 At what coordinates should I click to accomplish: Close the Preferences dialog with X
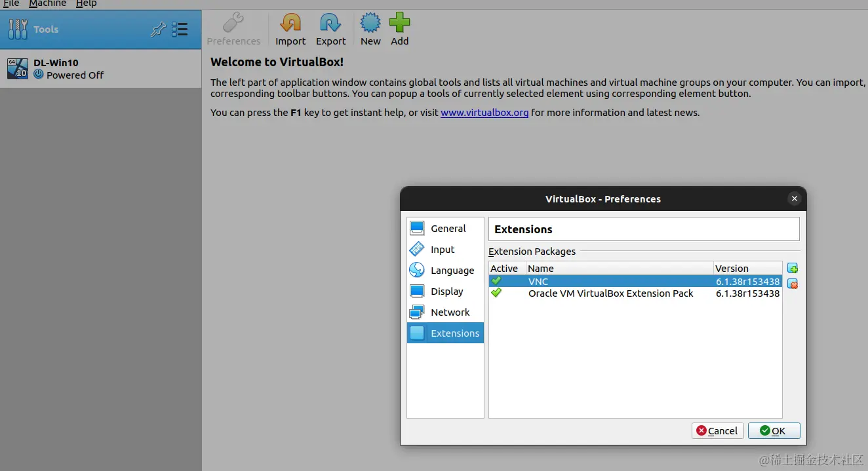pyautogui.click(x=795, y=198)
